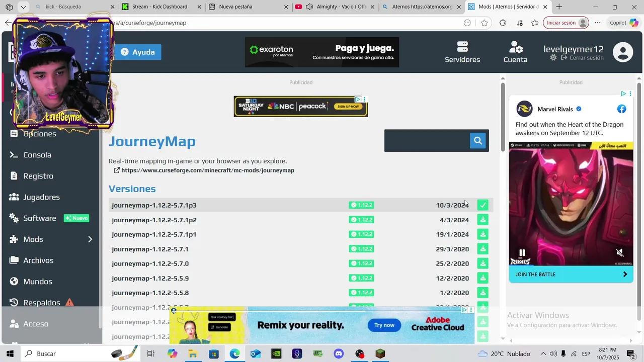Open Outlook from the taskbar
The width and height of the screenshot is (644, 362).
pos(255,354)
